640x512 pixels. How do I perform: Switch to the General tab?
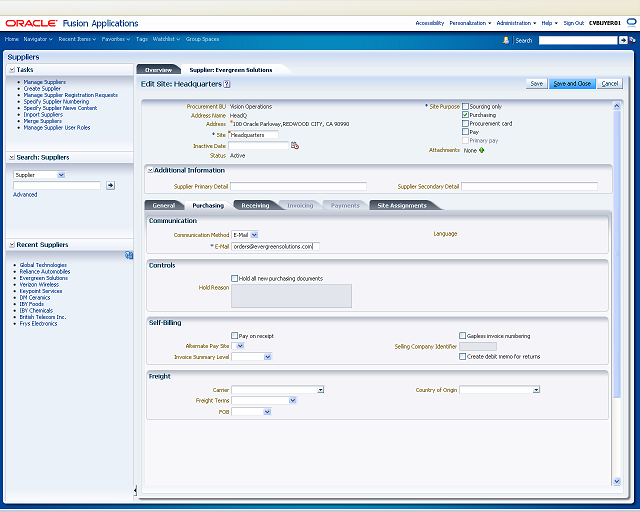164,205
